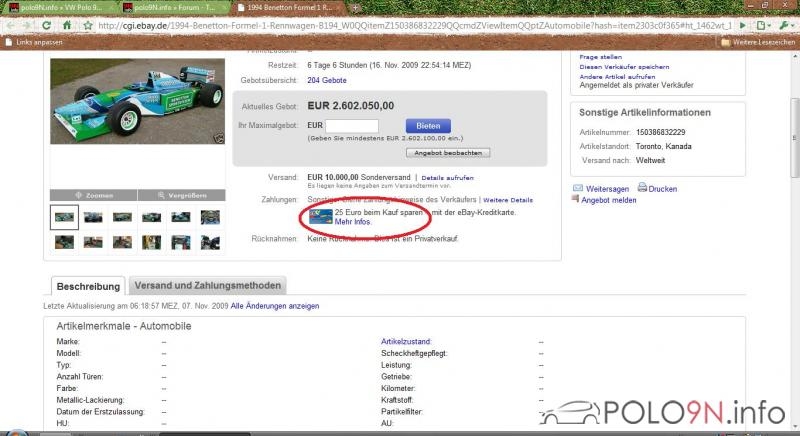
Task: Select the last thumbnail in the top row
Action: click(x=210, y=217)
